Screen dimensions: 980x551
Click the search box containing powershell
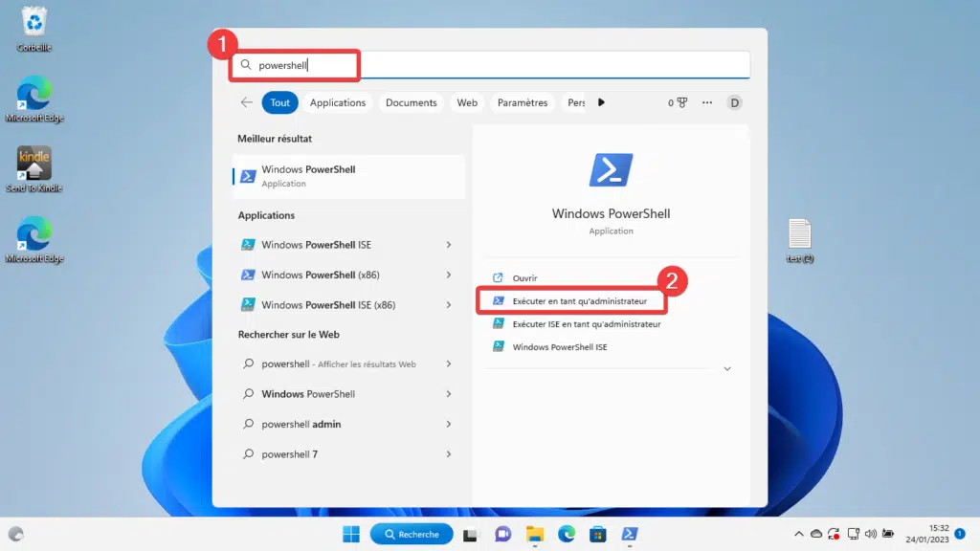[x=491, y=65]
